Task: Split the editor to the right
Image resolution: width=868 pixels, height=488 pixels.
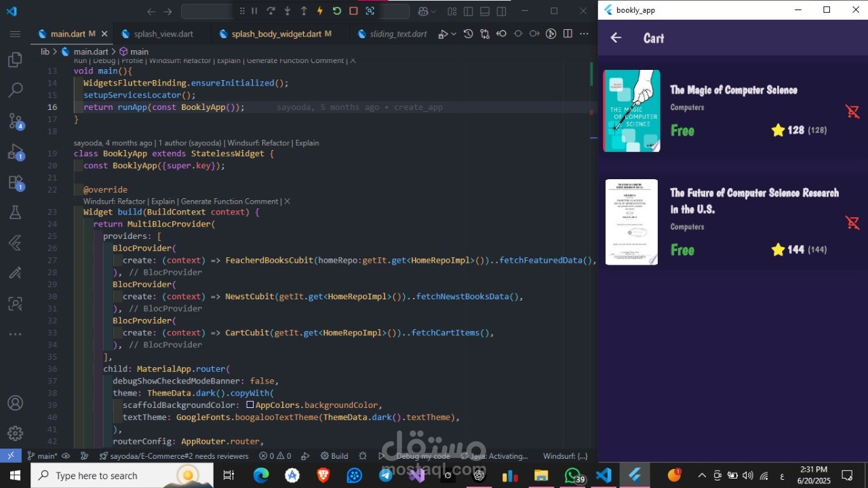Action: 568,34
